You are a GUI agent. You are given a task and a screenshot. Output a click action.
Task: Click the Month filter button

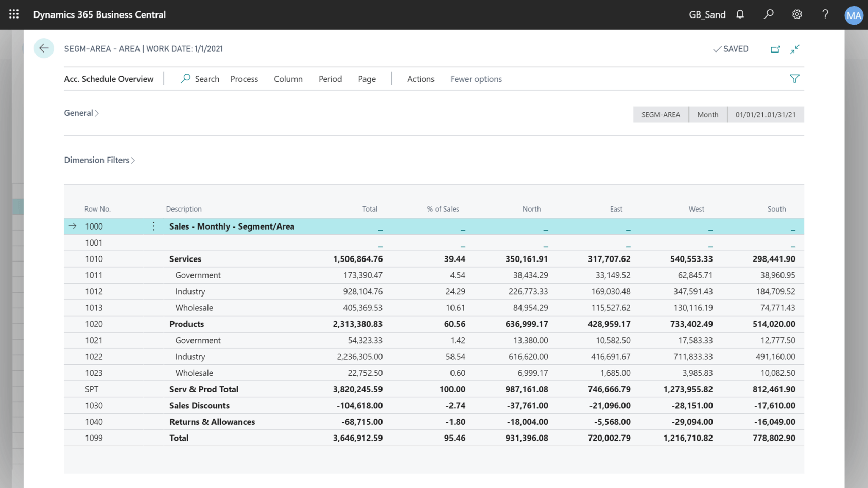[x=707, y=114]
